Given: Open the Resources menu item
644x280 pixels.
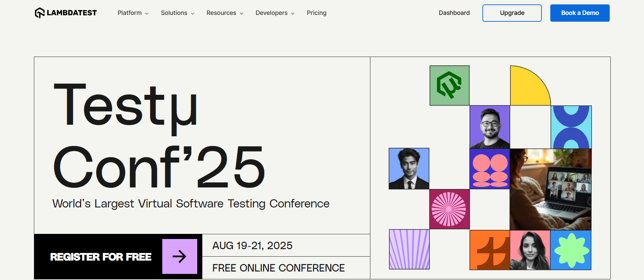Looking at the screenshot, I should tap(221, 13).
